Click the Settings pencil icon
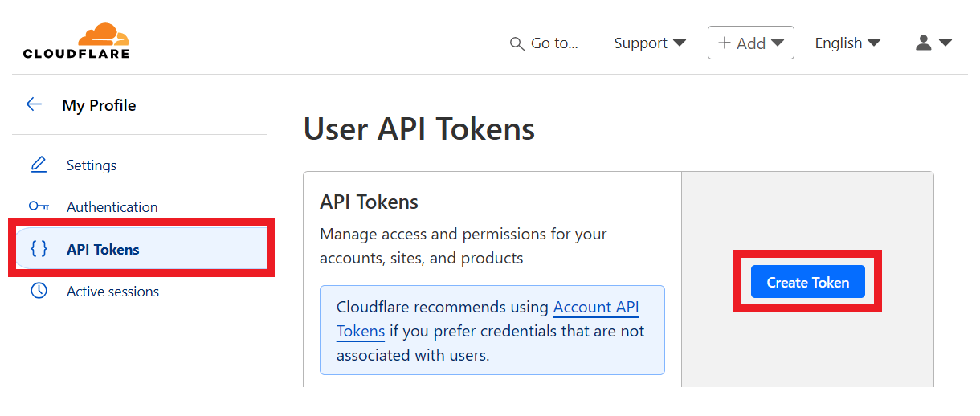The width and height of the screenshot is (980, 416). tap(39, 165)
